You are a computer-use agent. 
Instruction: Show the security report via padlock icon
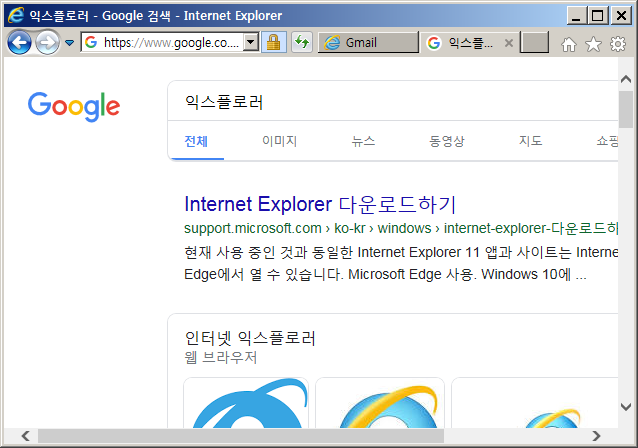pyautogui.click(x=273, y=42)
